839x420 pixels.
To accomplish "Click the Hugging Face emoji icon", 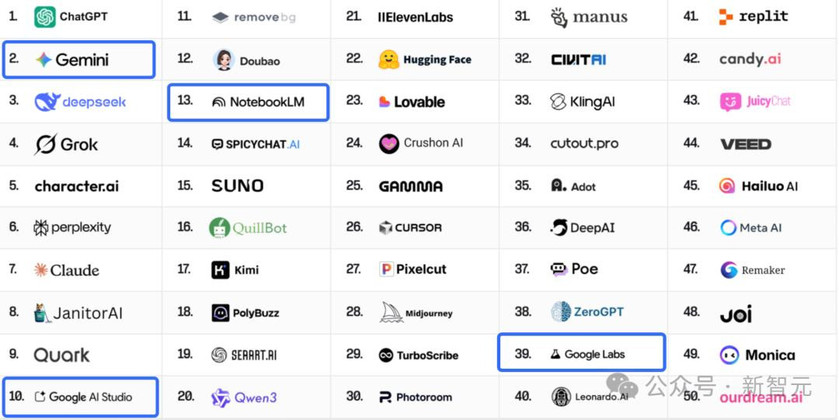I will pos(389,60).
